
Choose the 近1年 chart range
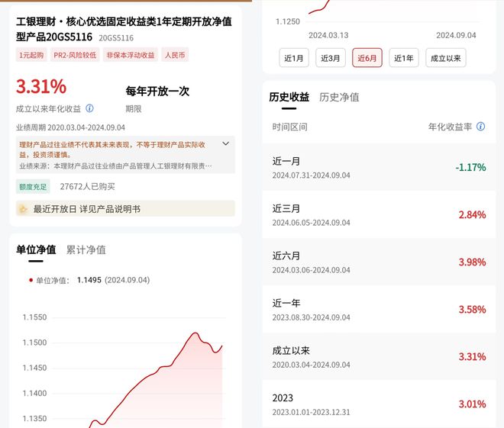(x=404, y=58)
